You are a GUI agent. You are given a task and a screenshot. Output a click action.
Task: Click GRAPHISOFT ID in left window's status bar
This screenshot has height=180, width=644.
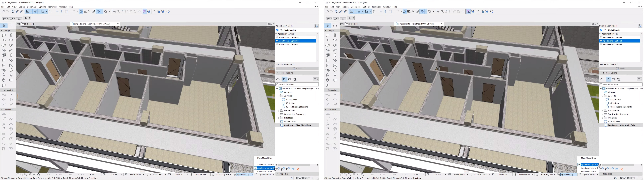[x=304, y=178]
